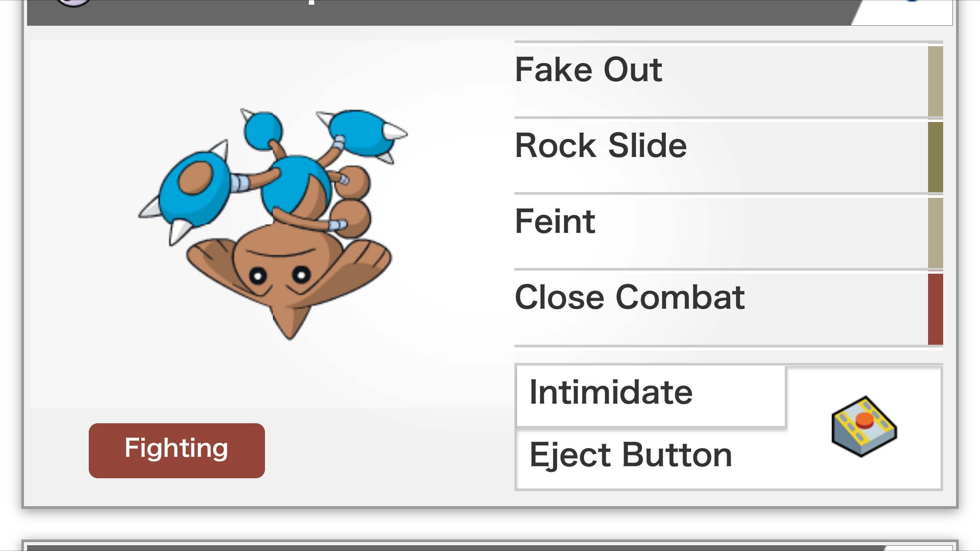
Task: Click the Eject Button item icon
Action: click(864, 426)
